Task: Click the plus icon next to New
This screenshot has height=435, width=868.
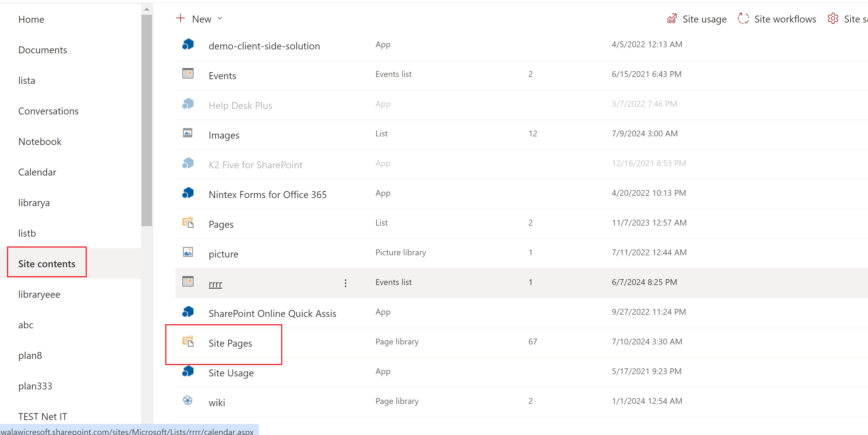Action: [181, 19]
